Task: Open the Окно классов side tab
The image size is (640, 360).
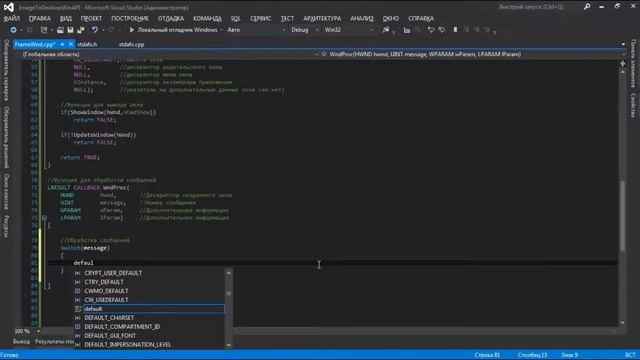Action: pyautogui.click(x=6, y=191)
